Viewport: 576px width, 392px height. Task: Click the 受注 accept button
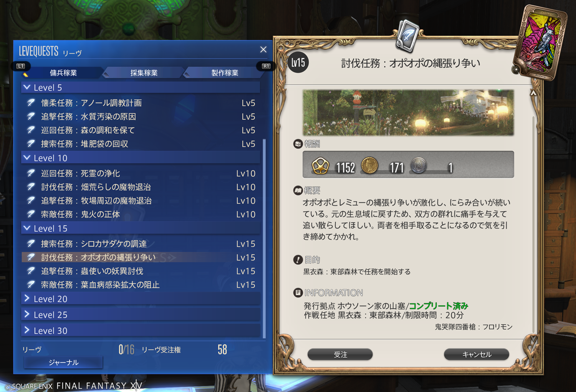click(340, 354)
